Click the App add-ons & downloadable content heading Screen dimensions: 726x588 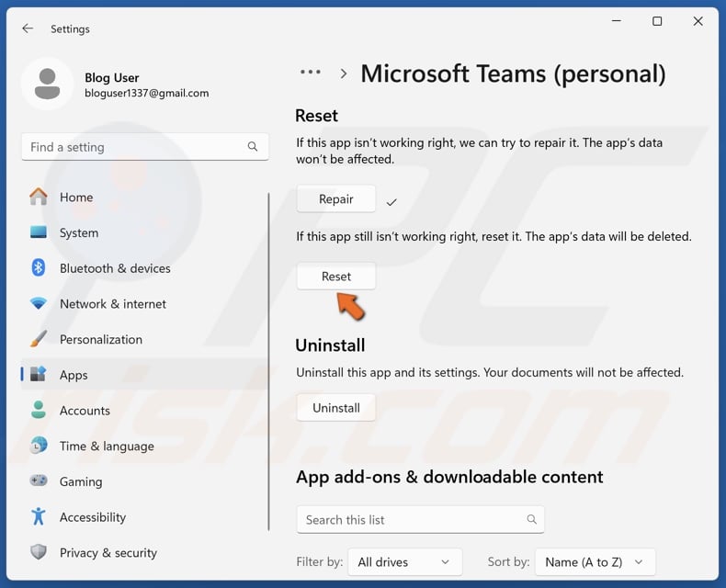click(449, 478)
